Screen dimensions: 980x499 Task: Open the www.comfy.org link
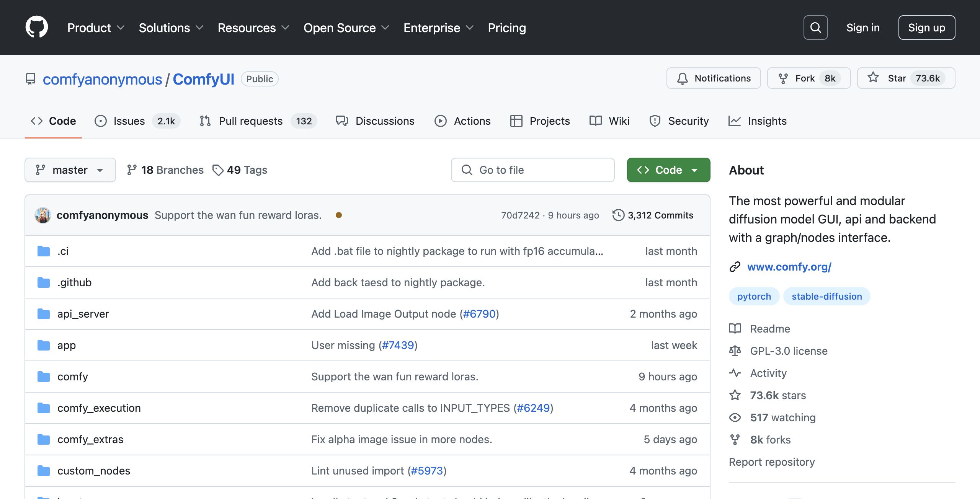coord(789,267)
